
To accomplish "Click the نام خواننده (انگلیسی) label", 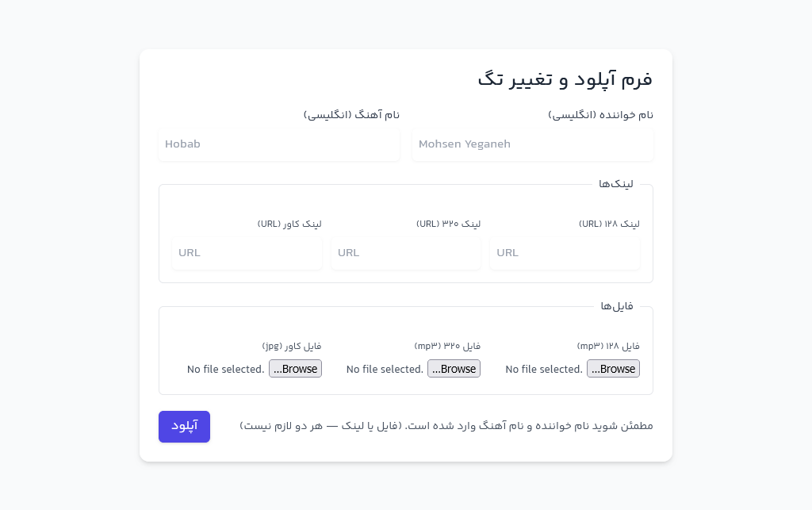I will [600, 115].
